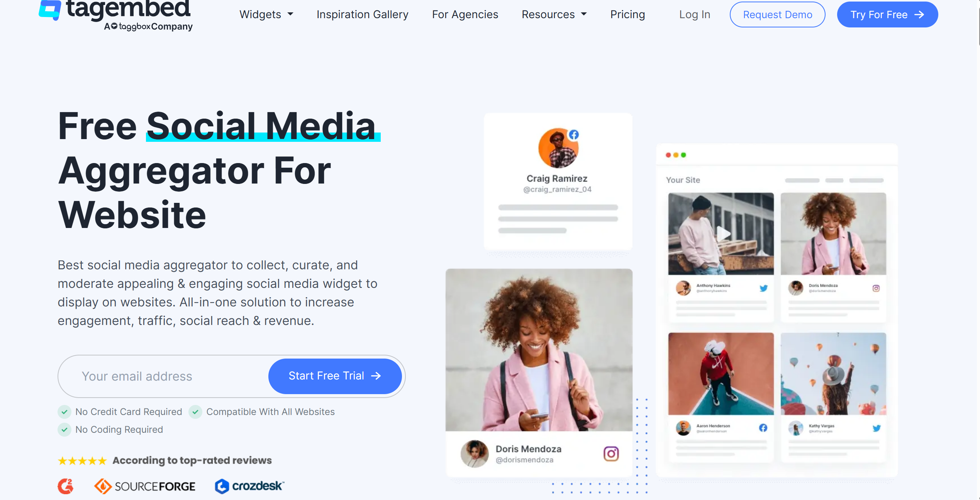This screenshot has height=500, width=980.
Task: Open the Inspiration Gallery menu item
Action: (362, 14)
